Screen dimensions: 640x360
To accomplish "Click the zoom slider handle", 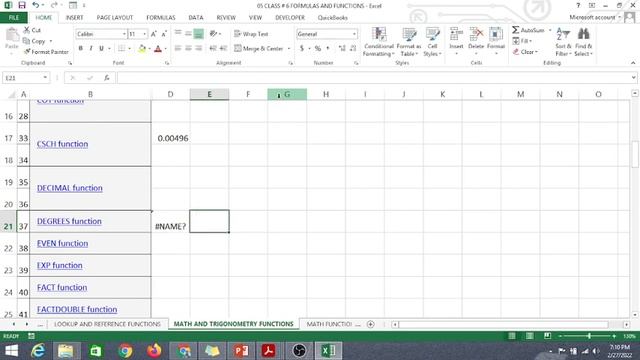I will 589,336.
